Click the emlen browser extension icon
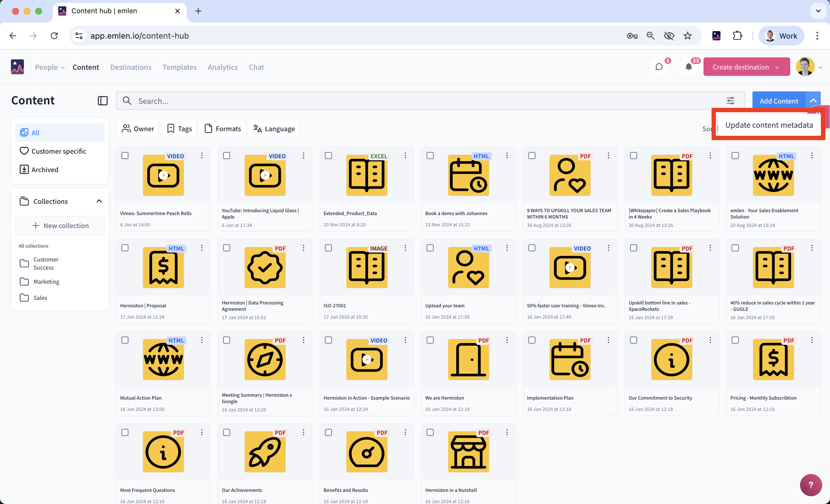The height and width of the screenshot is (504, 830). click(716, 36)
